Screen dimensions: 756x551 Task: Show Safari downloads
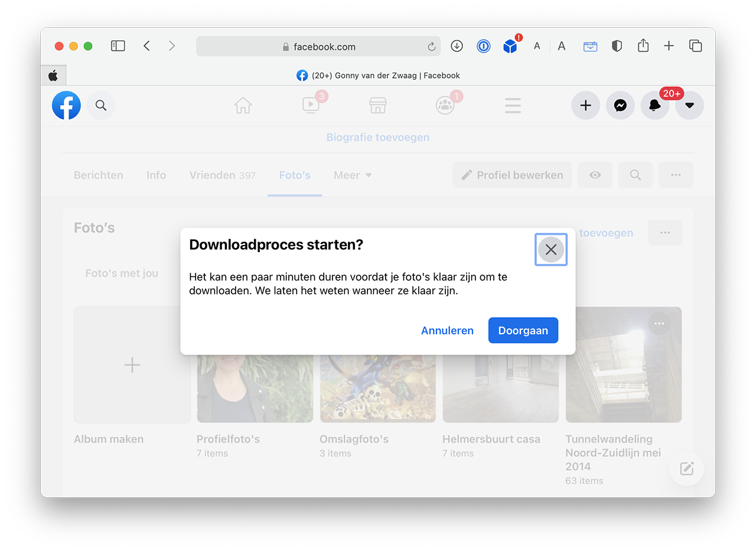(457, 46)
